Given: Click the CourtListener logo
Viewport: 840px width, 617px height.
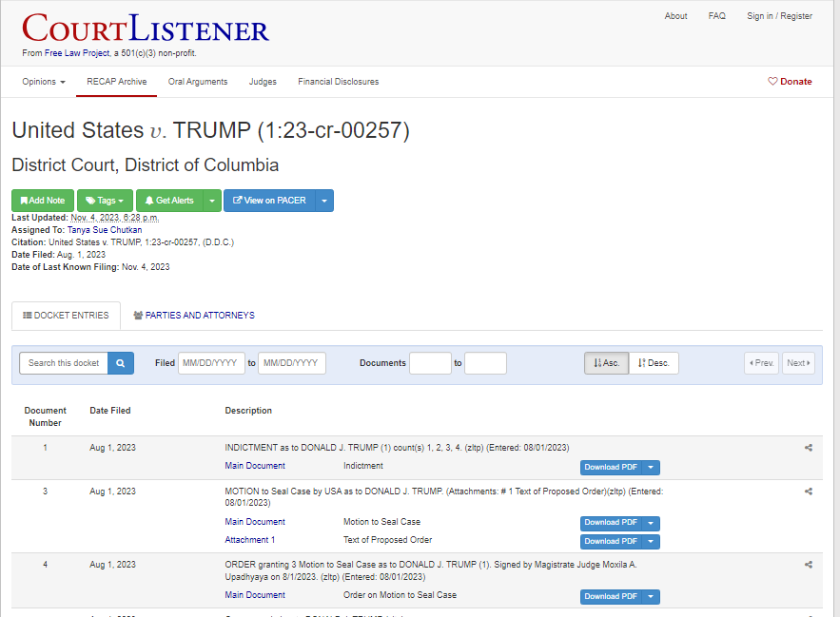Looking at the screenshot, I should [146, 29].
